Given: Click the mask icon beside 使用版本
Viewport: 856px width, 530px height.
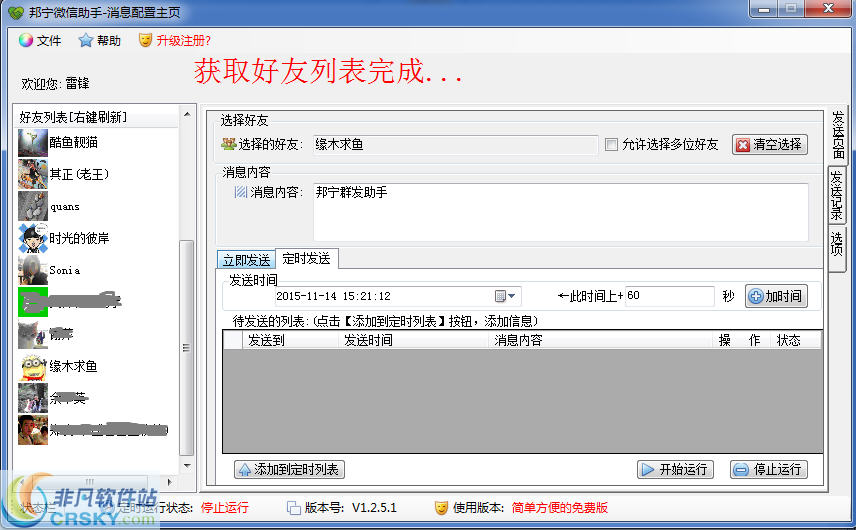Looking at the screenshot, I should [441, 508].
